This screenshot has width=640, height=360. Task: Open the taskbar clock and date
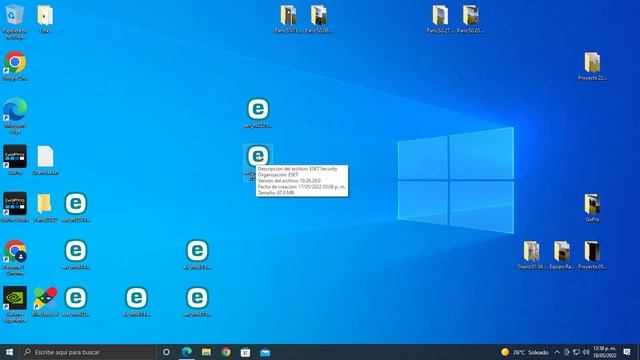click(x=604, y=352)
